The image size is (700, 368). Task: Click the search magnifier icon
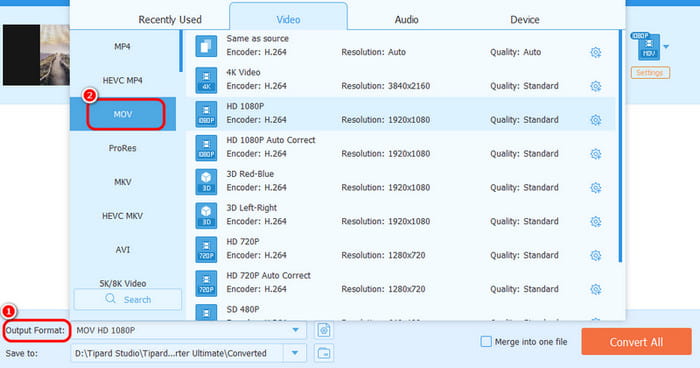point(110,299)
